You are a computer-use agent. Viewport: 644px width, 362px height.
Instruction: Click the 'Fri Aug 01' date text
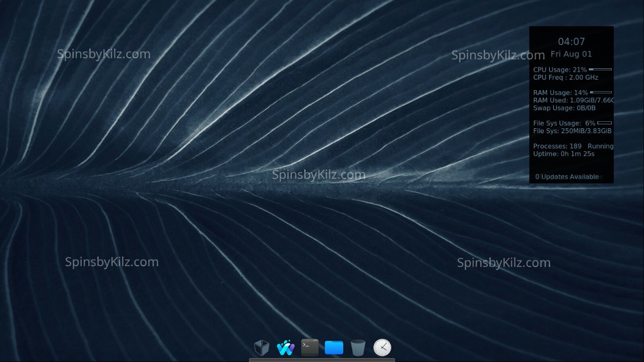click(x=571, y=54)
